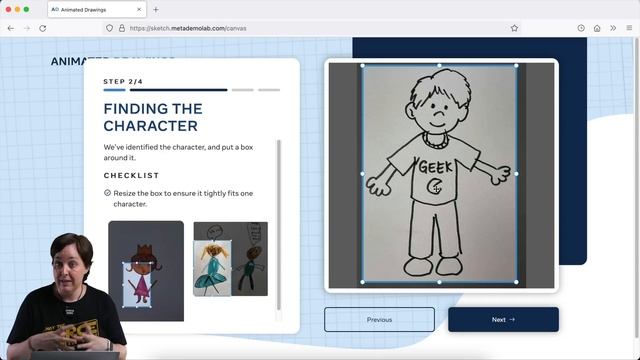Click the Next button
The height and width of the screenshot is (360, 640).
click(503, 320)
